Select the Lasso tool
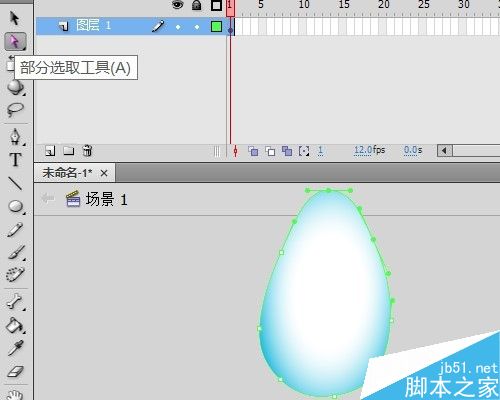This screenshot has width=500, height=400. (15, 110)
